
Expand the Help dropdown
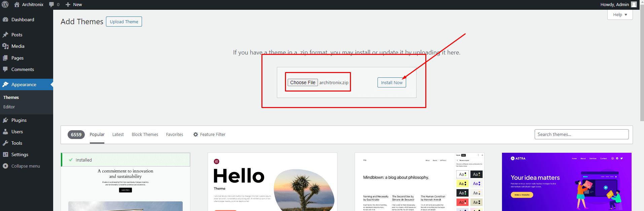coord(620,14)
